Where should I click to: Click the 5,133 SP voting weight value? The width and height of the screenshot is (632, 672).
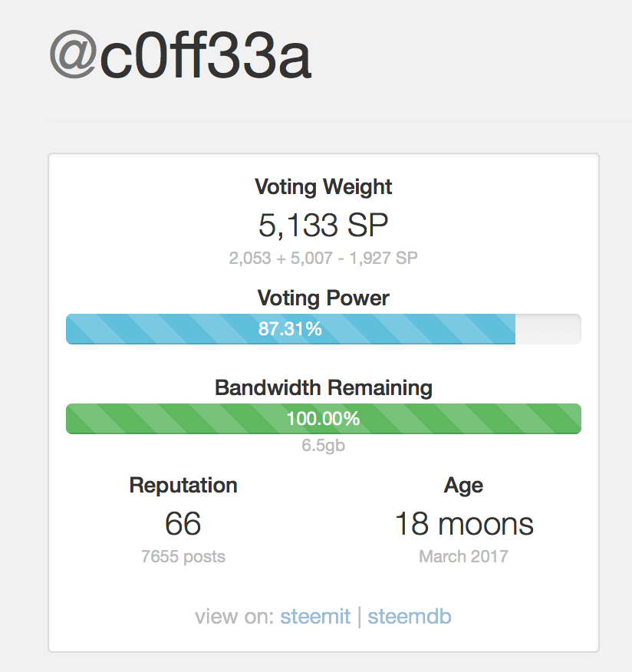323,225
